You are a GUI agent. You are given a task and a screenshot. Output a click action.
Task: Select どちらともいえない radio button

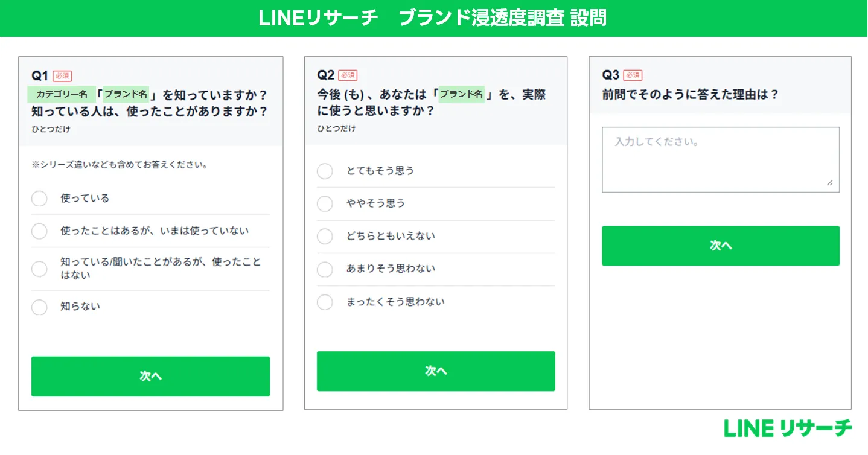click(325, 237)
